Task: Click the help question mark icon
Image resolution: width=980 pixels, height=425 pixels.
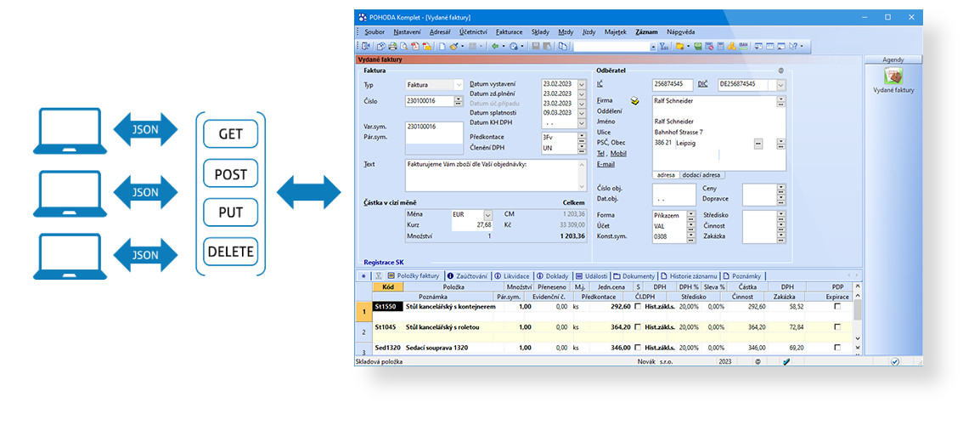Action: [793, 46]
